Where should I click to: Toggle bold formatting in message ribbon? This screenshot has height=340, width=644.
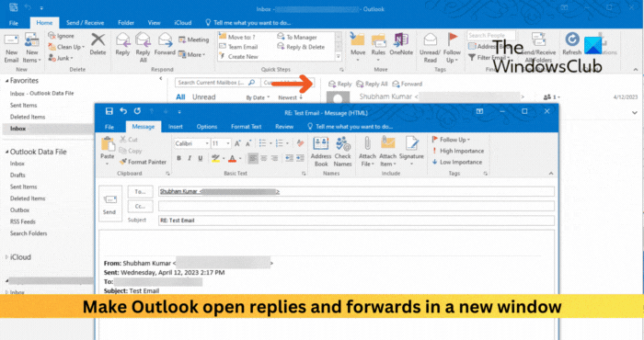coord(178,158)
